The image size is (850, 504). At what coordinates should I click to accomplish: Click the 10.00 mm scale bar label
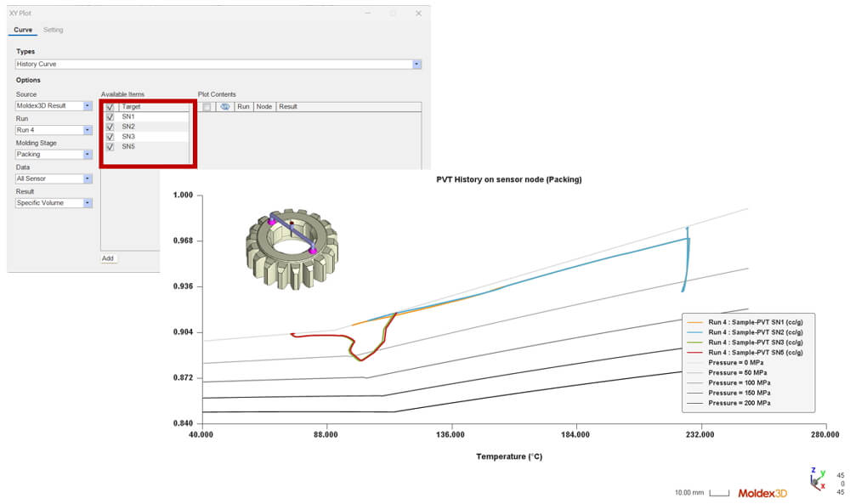tap(689, 493)
